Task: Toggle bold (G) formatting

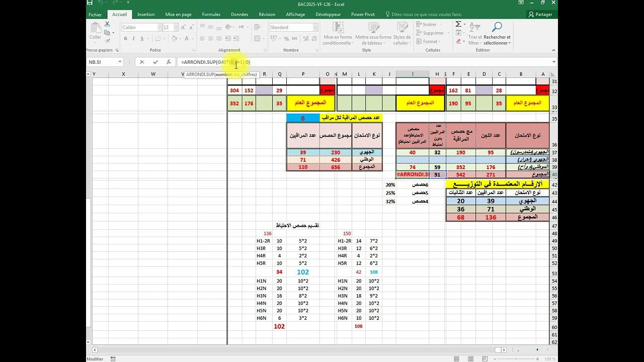Action: pos(125,39)
